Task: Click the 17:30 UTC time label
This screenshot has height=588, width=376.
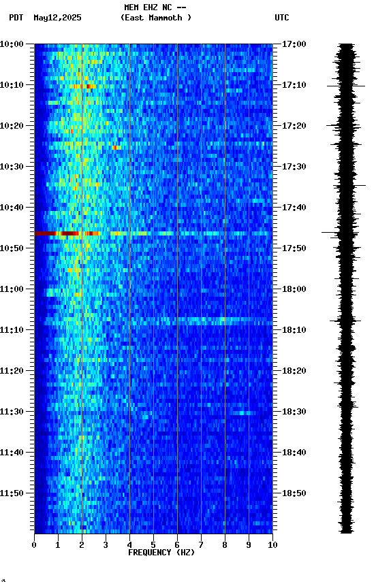Action: pos(294,167)
